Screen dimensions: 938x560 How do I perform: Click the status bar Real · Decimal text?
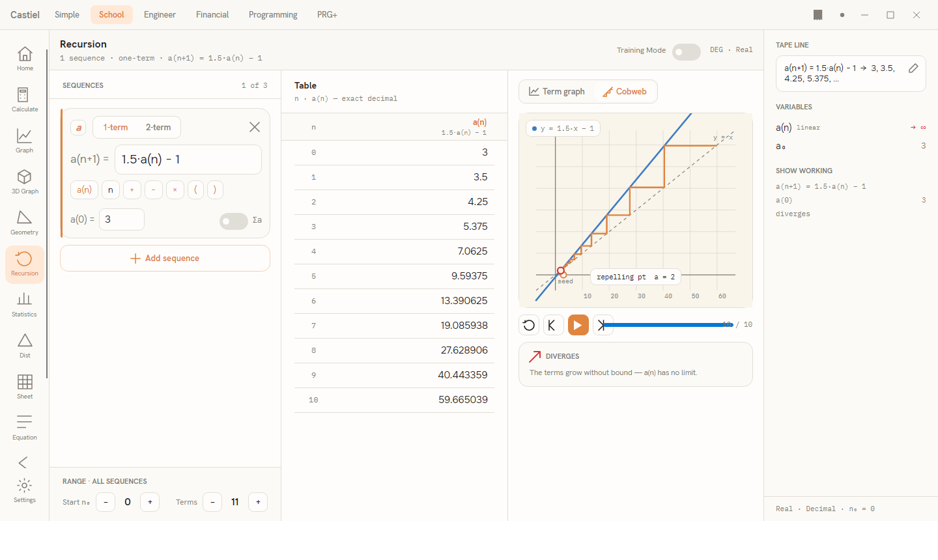pos(825,509)
